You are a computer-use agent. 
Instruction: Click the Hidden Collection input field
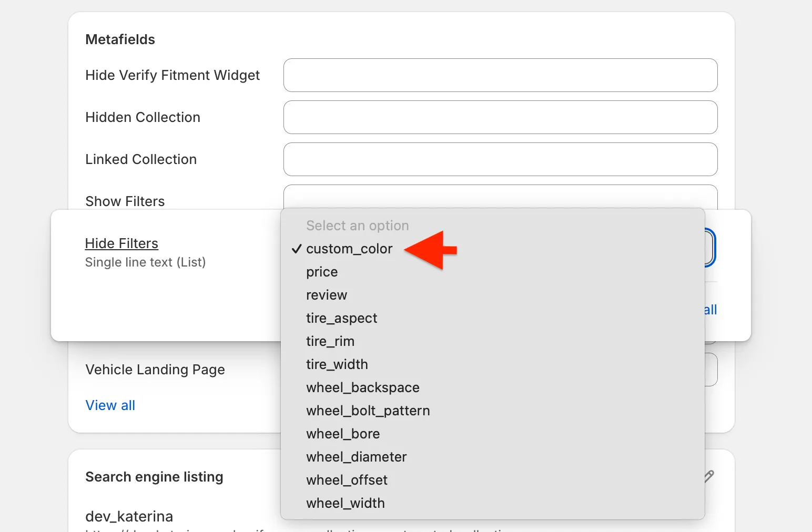click(x=500, y=117)
